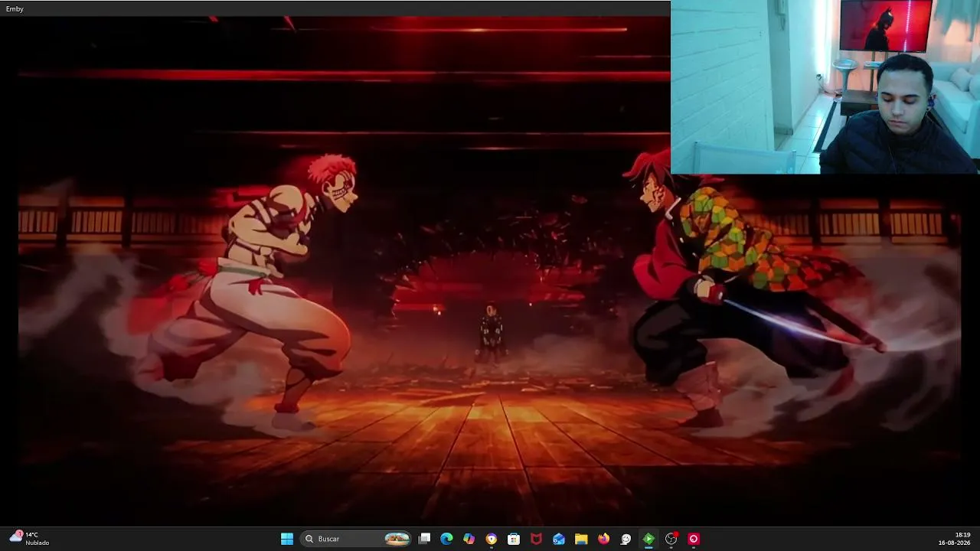Screen dimensions: 980x551
Task: Open McAfee red shield icon in taskbar
Action: [536, 539]
